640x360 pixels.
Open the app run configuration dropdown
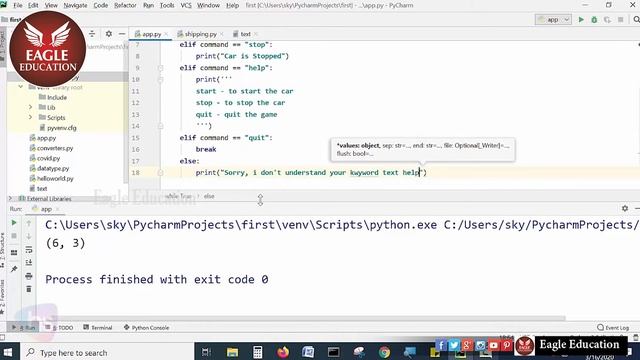[x=553, y=20]
